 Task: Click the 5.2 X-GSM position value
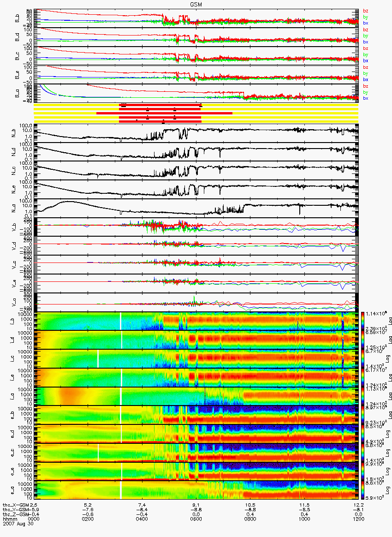(x=88, y=505)
